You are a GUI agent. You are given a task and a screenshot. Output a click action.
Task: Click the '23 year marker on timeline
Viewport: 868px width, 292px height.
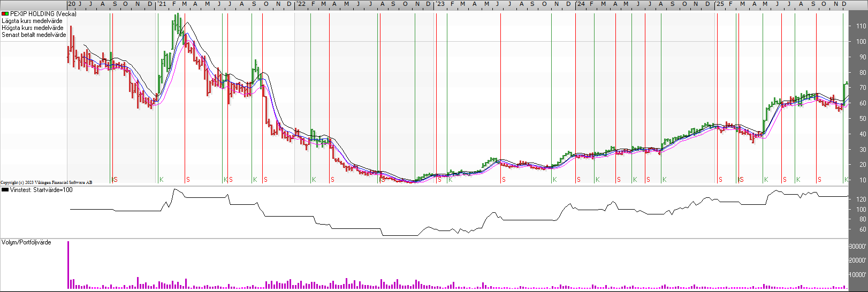(440, 4)
